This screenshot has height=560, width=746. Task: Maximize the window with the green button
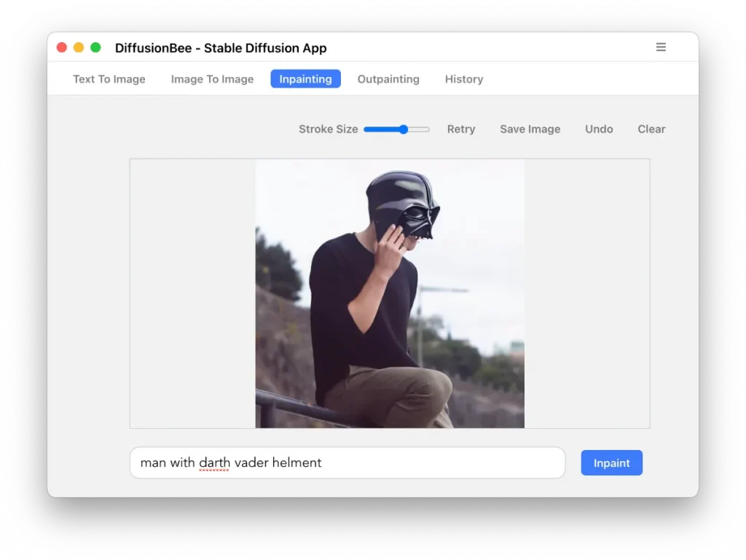(x=95, y=47)
